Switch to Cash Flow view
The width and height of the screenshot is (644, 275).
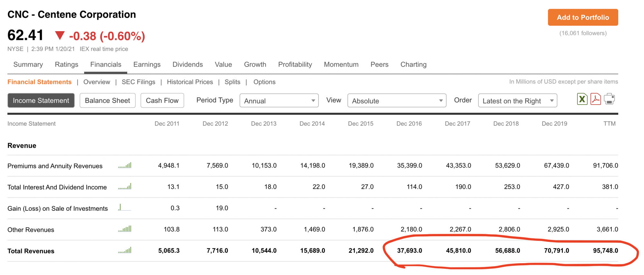click(x=162, y=101)
